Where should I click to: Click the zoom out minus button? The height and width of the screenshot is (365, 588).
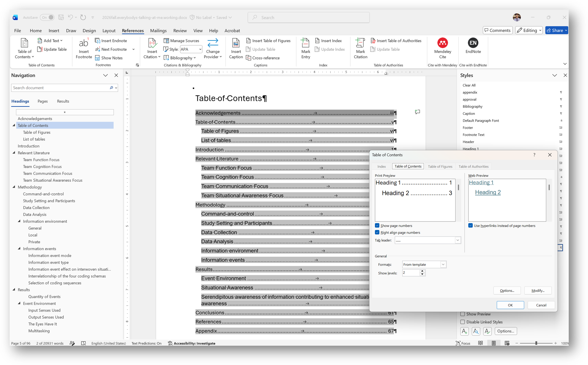(517, 343)
